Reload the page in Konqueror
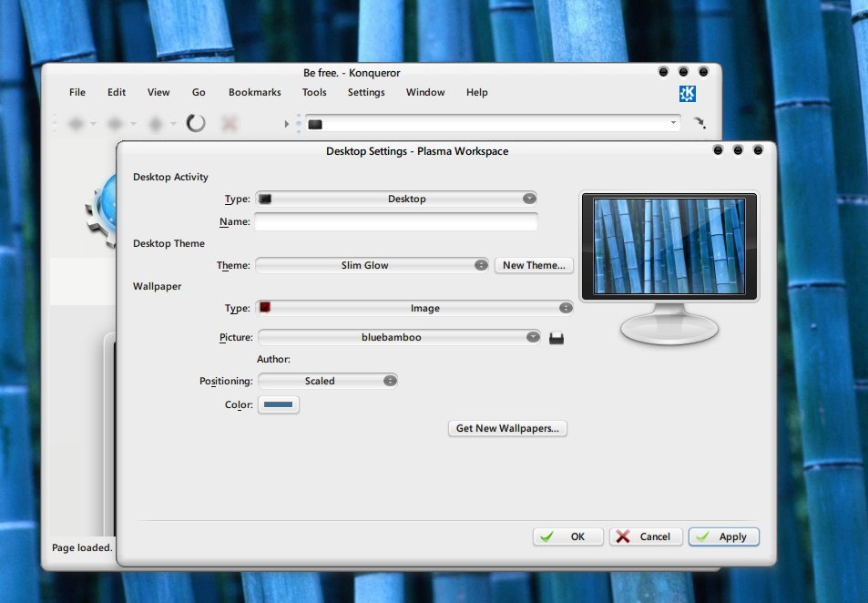Screen dimensions: 868x603 [x=196, y=123]
